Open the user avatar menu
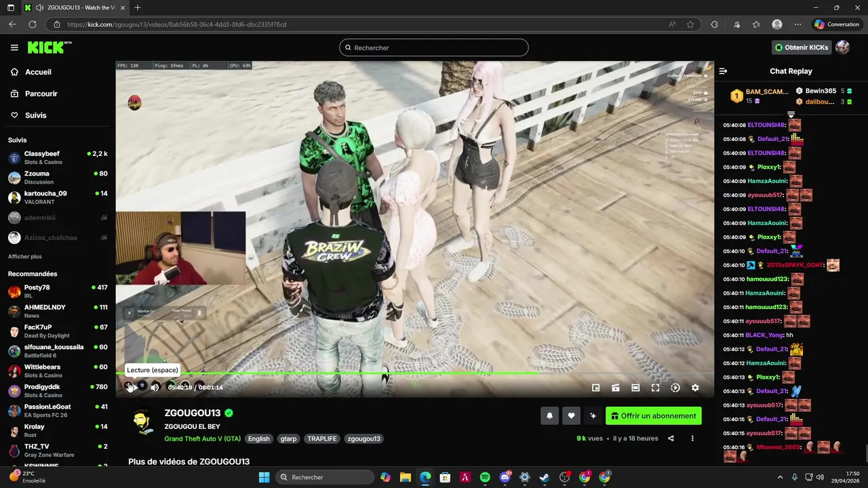 coord(843,47)
